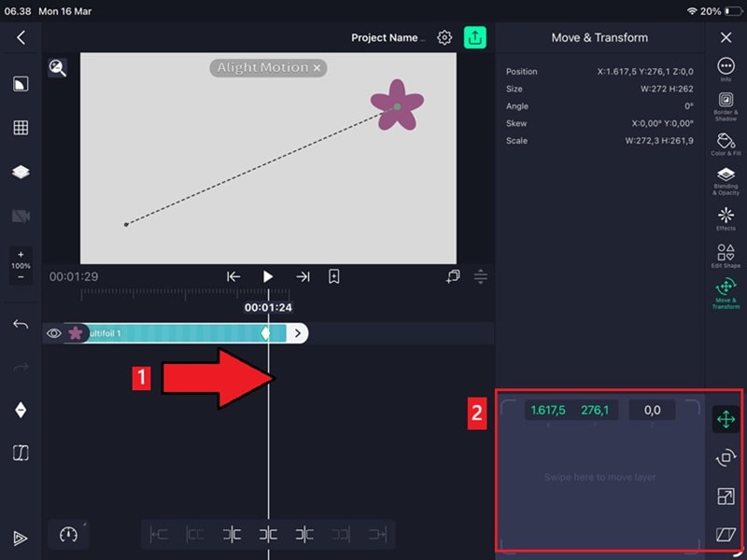Tap the Project Name to rename it
This screenshot has height=560, width=747.
(x=388, y=37)
